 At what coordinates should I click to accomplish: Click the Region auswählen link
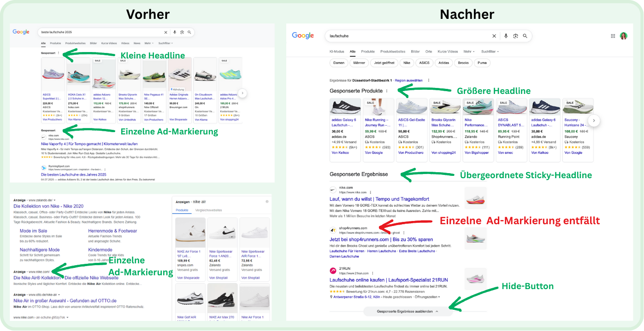(x=409, y=80)
